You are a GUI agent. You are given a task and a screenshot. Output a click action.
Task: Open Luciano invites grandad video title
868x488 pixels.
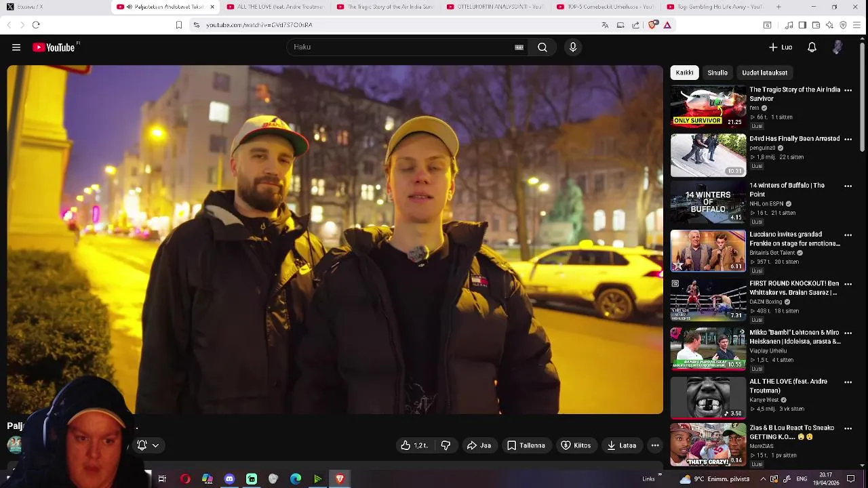point(795,239)
